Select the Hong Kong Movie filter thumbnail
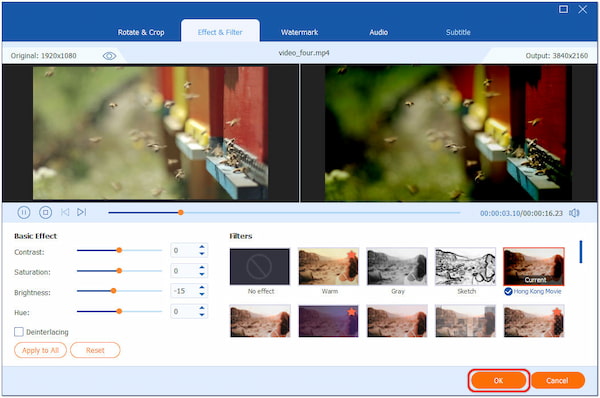The height and width of the screenshot is (398, 600). 534,267
